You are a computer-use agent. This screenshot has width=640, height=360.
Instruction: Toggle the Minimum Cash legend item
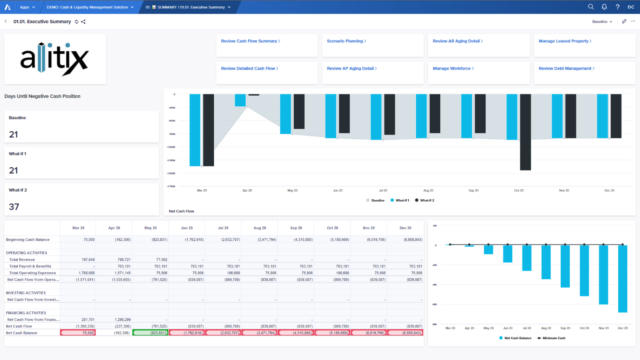[x=552, y=338]
